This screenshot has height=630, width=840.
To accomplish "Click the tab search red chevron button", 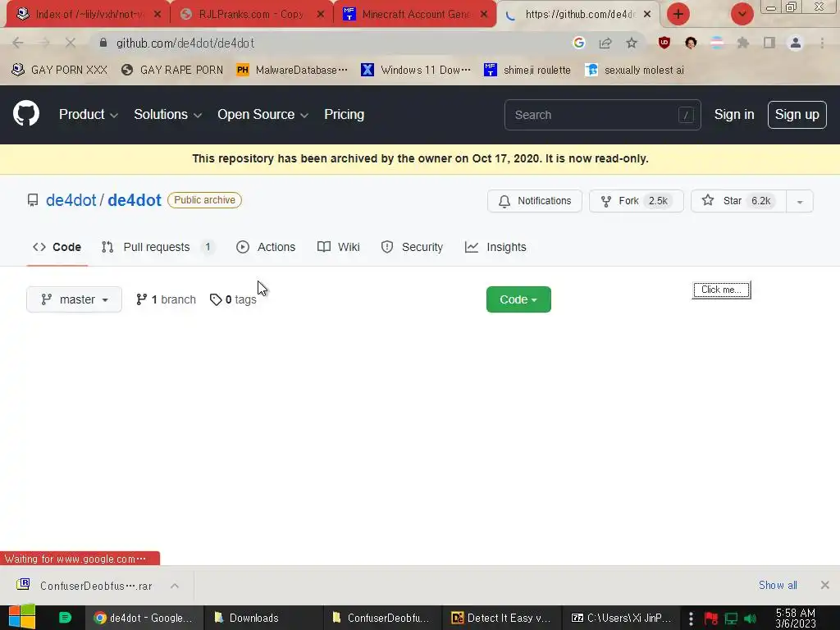I will click(742, 14).
